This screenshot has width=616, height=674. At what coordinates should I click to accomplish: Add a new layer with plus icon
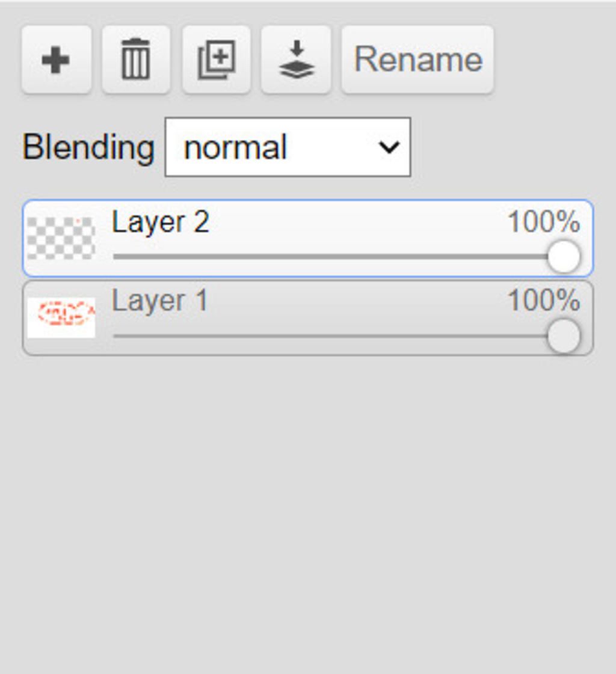pos(57,60)
